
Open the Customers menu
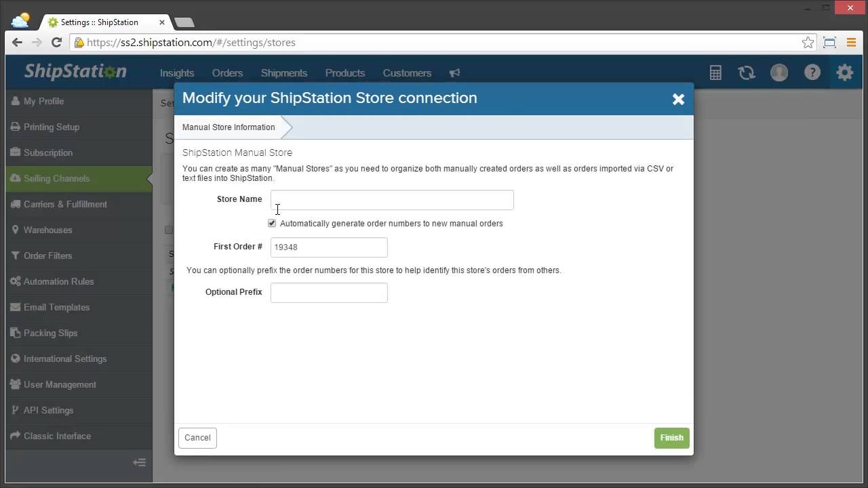(x=407, y=73)
